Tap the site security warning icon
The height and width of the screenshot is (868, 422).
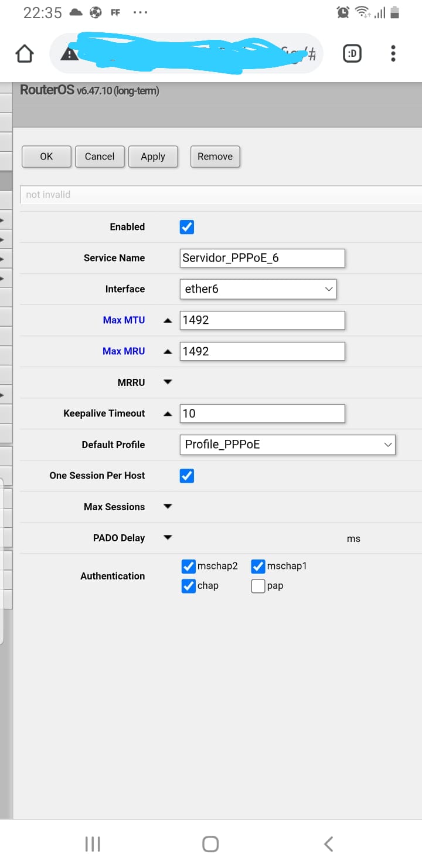[x=69, y=54]
